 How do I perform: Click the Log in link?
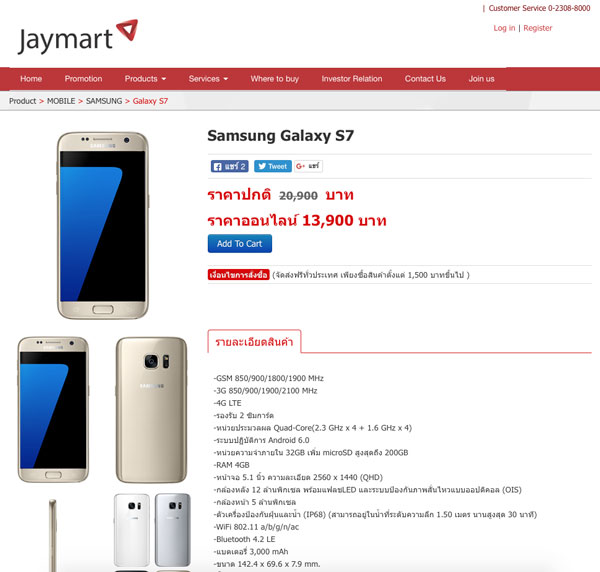[x=504, y=28]
